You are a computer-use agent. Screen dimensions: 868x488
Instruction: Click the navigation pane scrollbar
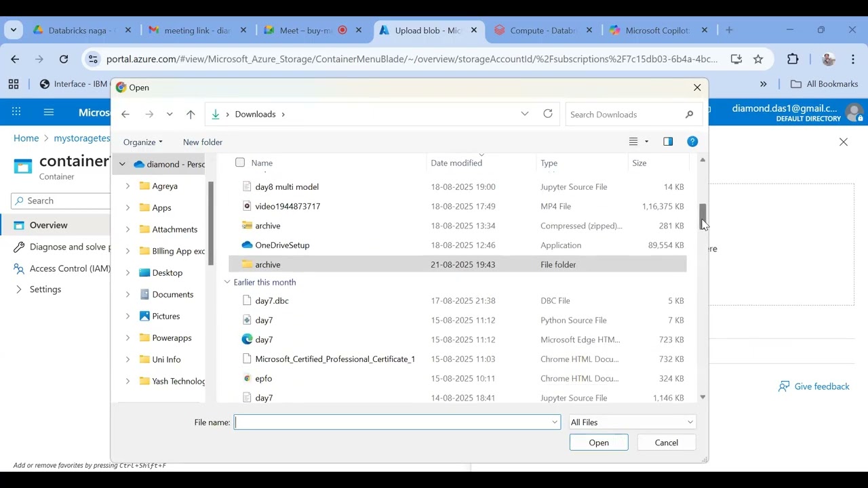click(x=211, y=224)
